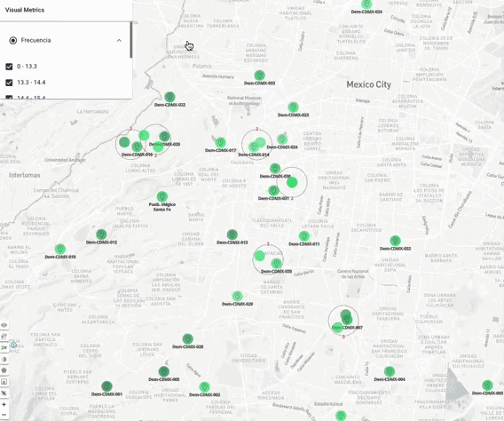Uncheck the 0 - 13.3 range checkbox
This screenshot has height=421, width=504.
tap(9, 67)
